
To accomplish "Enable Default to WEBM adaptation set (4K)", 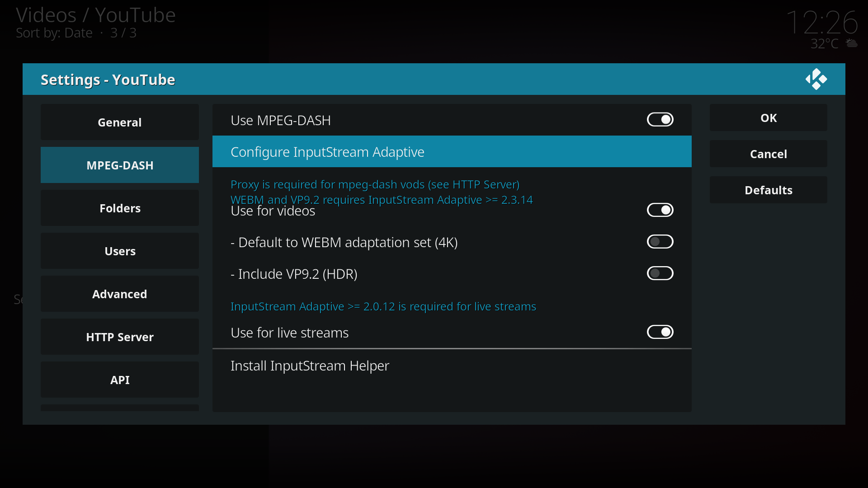I will coord(660,242).
